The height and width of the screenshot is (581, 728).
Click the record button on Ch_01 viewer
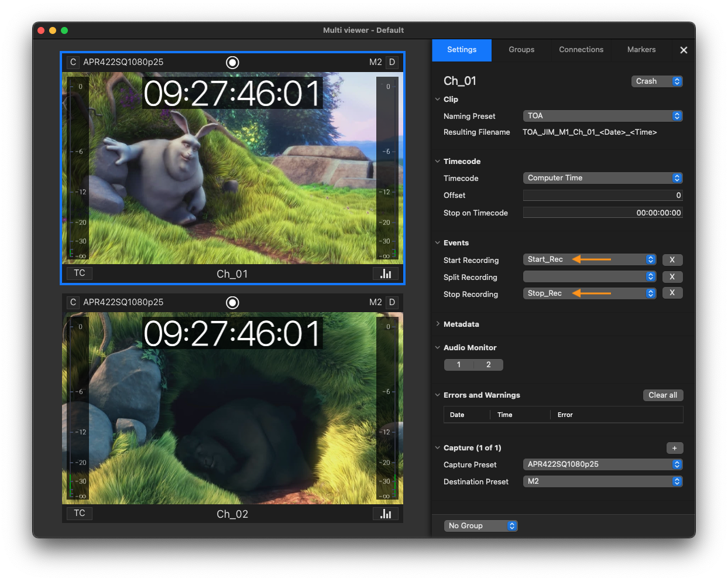232,62
